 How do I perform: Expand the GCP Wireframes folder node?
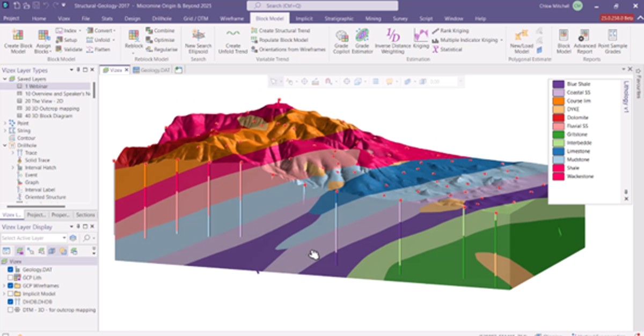click(5, 286)
